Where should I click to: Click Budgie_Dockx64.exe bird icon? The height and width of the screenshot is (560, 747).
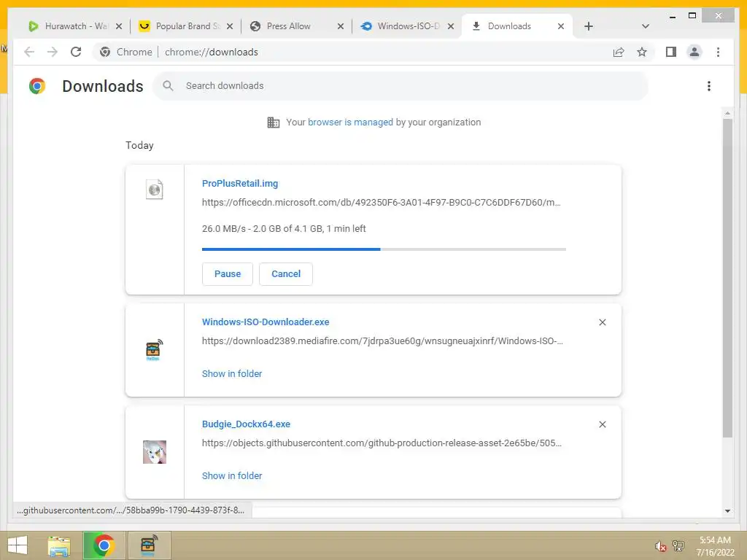155,452
